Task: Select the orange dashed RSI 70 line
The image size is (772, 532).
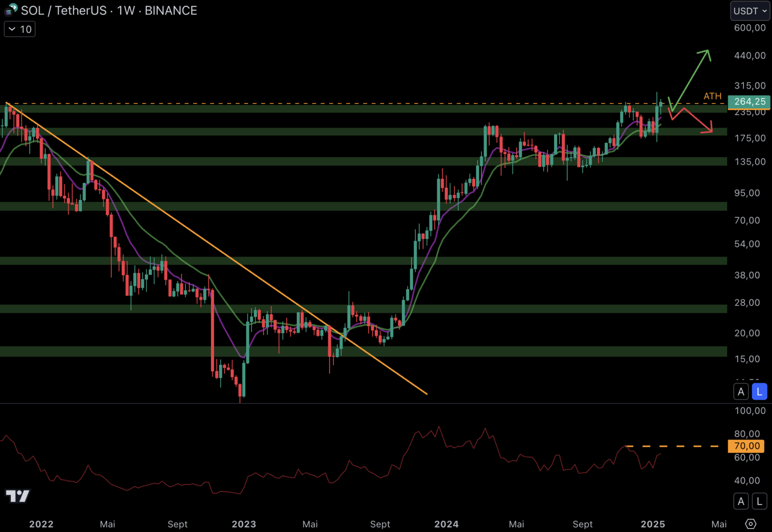Action: click(675, 446)
